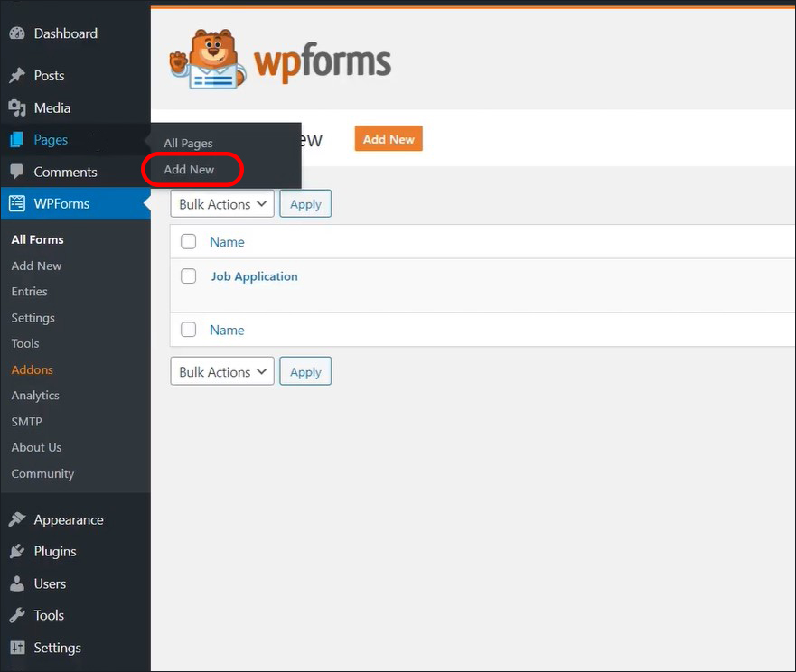The height and width of the screenshot is (672, 796).
Task: Open the Plugins menu label
Action: pos(55,551)
